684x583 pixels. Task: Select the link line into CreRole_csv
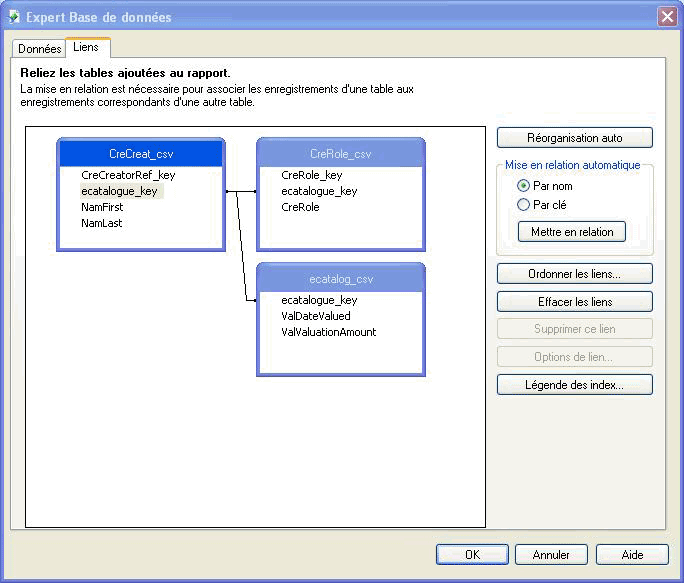[247, 191]
